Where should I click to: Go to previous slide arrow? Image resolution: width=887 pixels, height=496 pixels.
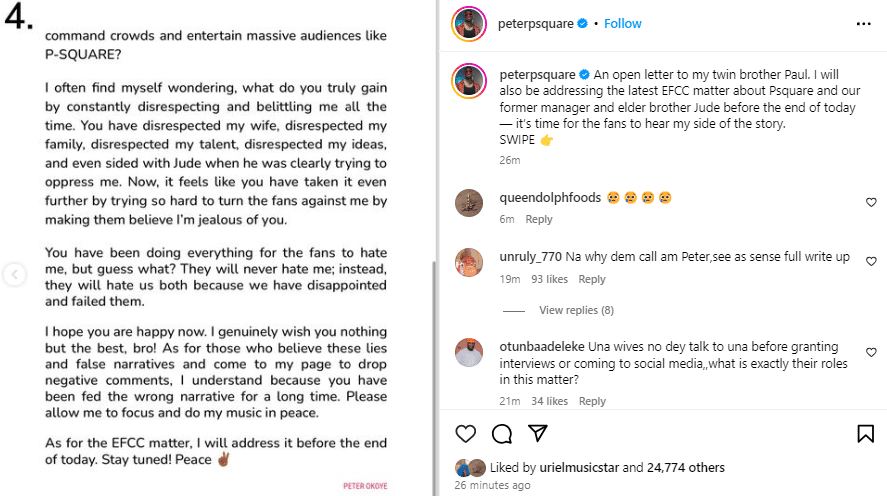14,274
